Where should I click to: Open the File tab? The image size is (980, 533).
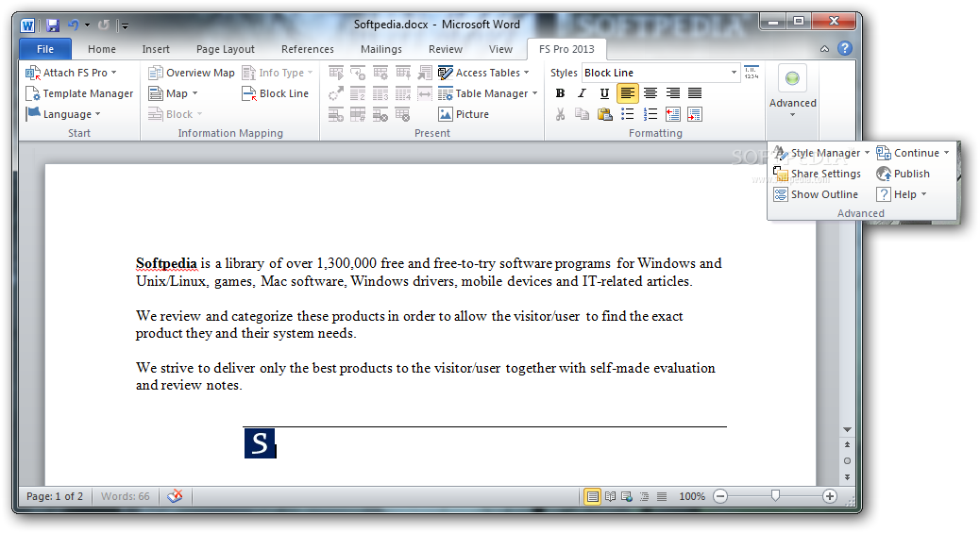(x=45, y=49)
